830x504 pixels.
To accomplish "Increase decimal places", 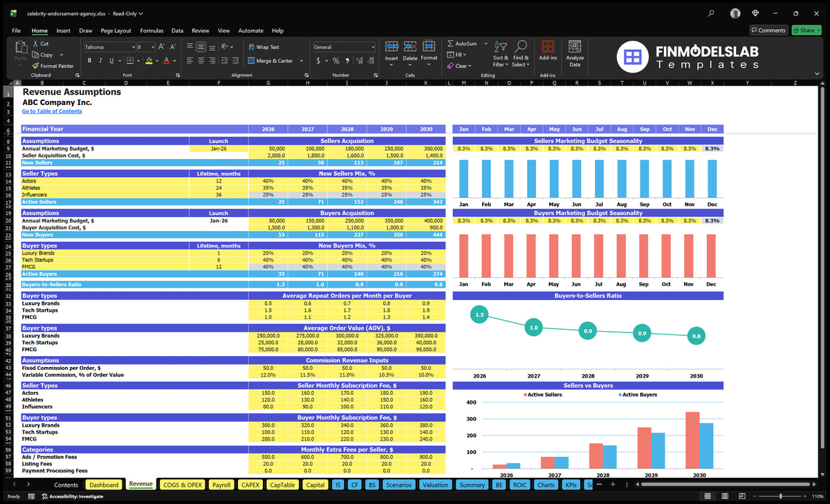I will point(359,61).
